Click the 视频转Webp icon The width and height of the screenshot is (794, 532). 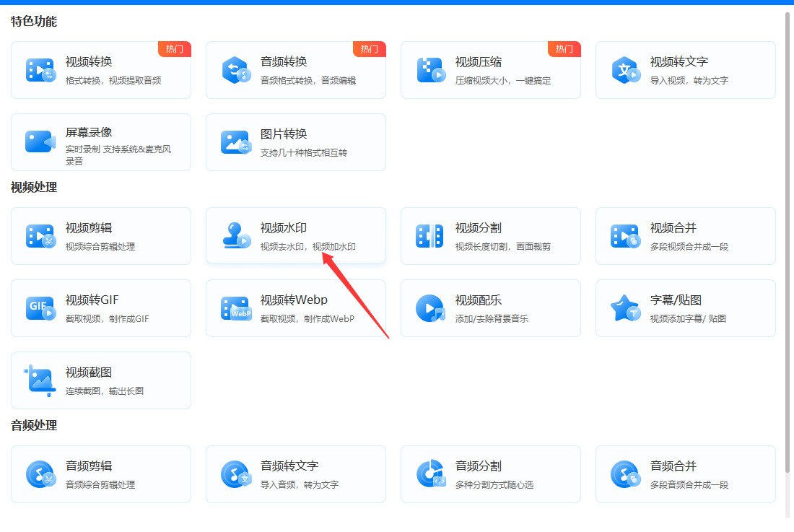coord(236,308)
